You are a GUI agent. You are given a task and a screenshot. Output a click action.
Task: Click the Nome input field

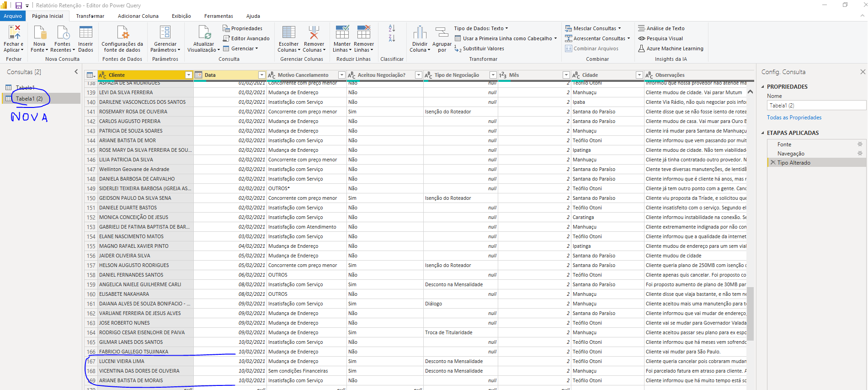pyautogui.click(x=816, y=105)
